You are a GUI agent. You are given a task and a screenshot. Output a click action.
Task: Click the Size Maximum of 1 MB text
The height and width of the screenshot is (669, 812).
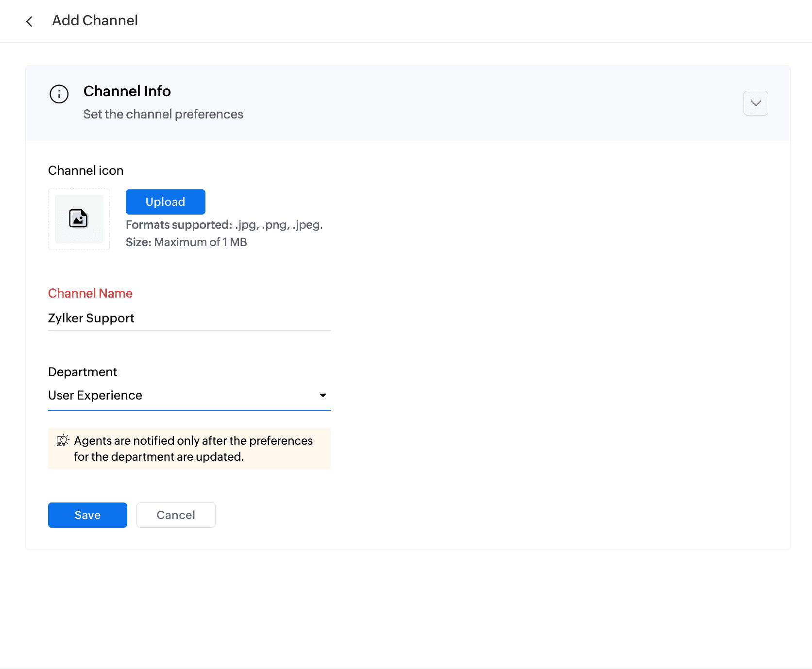186,242
